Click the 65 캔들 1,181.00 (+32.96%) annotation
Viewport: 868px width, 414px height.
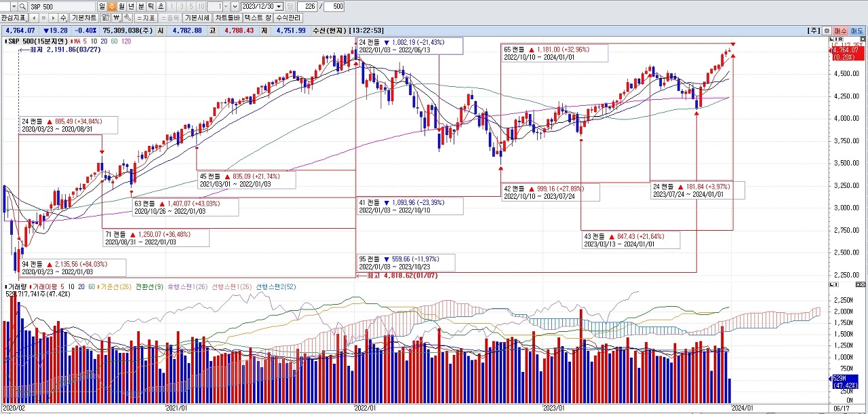tap(555, 53)
